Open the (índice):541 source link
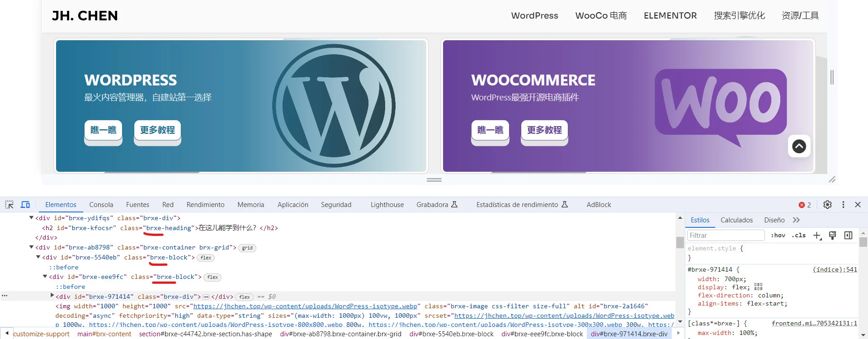The width and height of the screenshot is (868, 339). point(835,269)
